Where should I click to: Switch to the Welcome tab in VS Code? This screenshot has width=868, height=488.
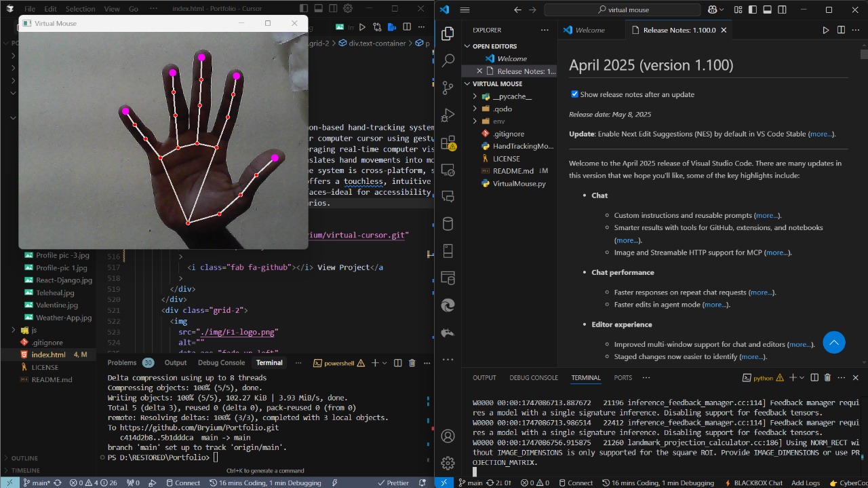click(x=590, y=31)
